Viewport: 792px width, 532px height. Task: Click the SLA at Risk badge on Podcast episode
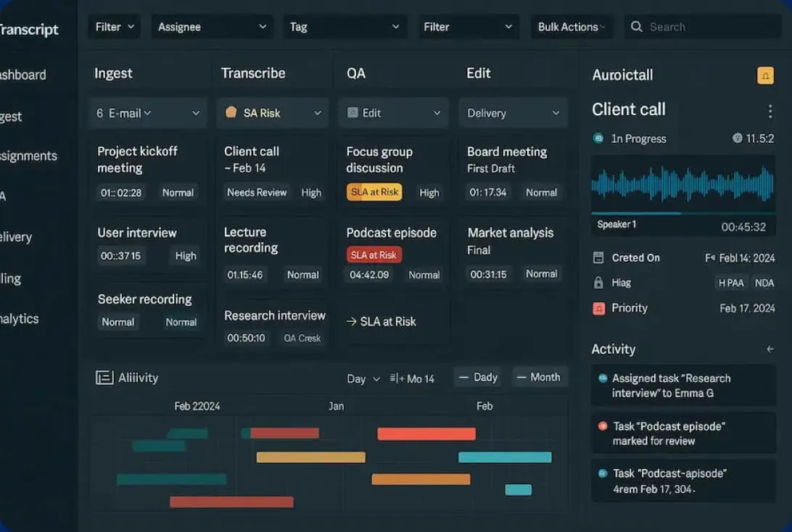(x=374, y=254)
